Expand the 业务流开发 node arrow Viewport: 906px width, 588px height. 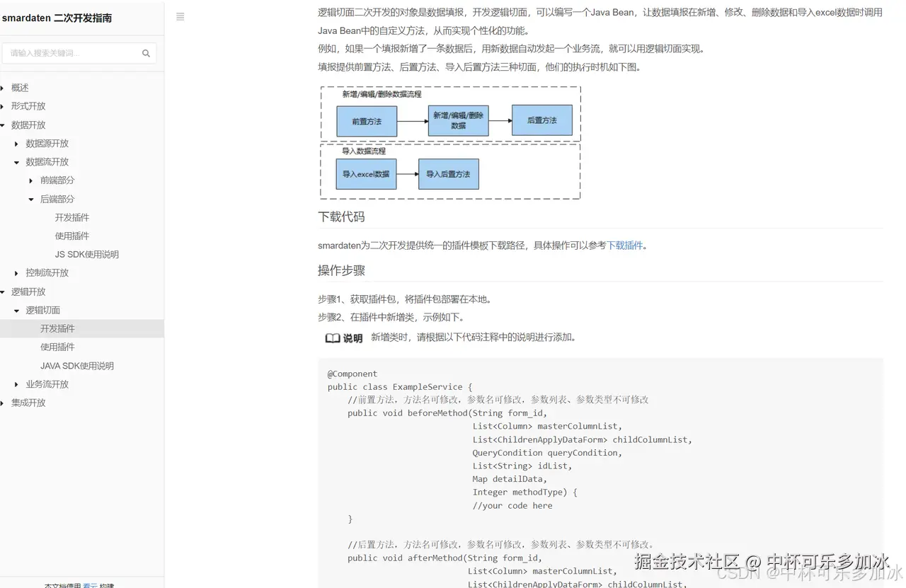[x=17, y=384]
